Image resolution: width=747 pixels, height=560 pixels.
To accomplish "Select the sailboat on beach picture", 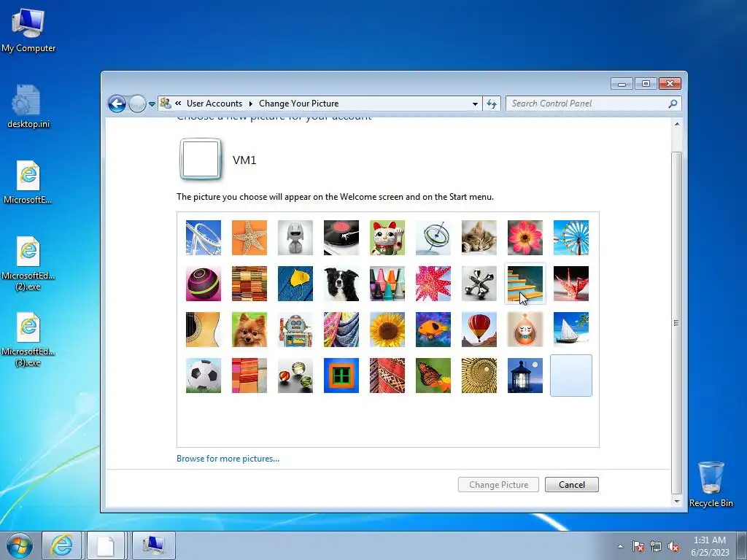I will (571, 330).
